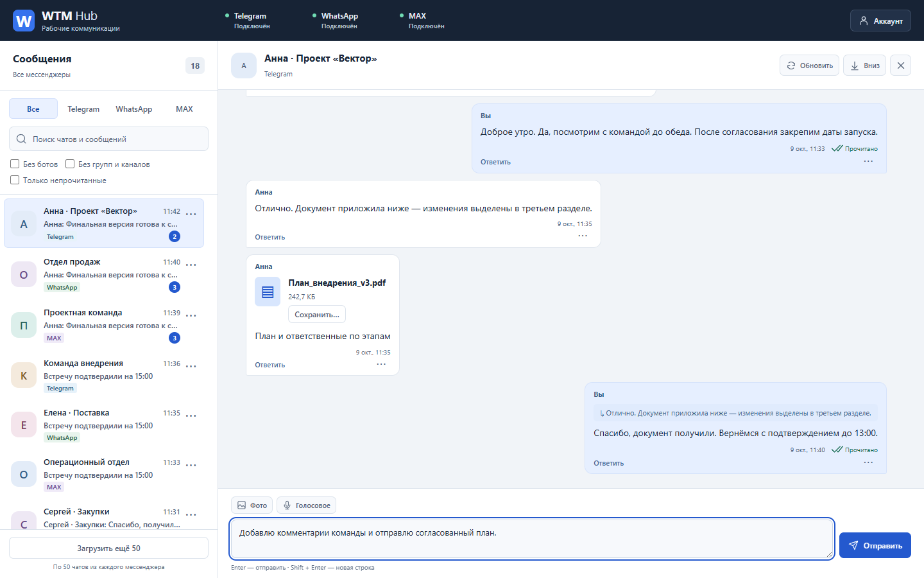The height and width of the screenshot is (578, 924).
Task: Open the Елена · Поставка chat
Action: pyautogui.click(x=104, y=425)
